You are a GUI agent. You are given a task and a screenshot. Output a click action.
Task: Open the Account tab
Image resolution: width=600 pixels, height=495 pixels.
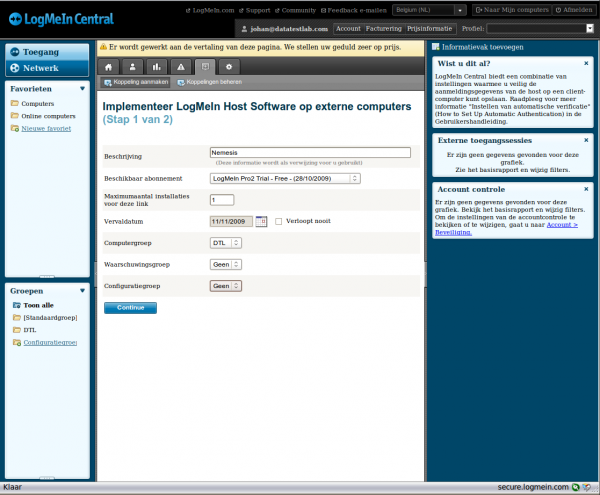click(348, 29)
